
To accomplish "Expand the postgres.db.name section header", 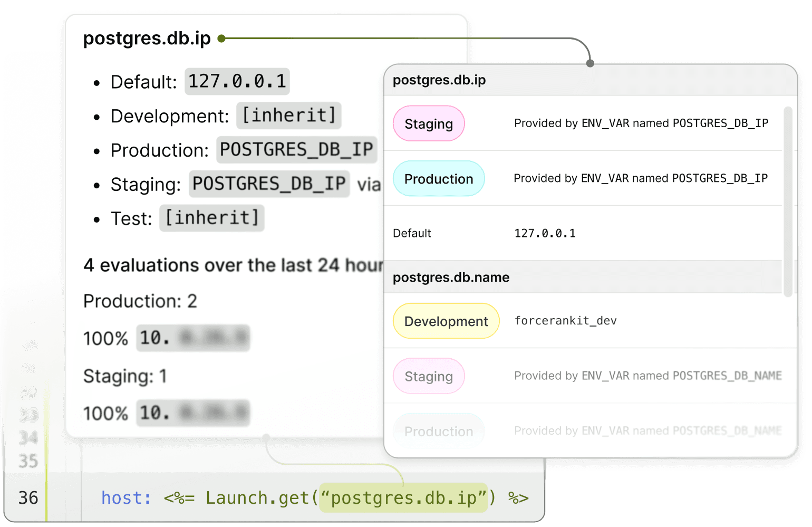I will pos(451,277).
